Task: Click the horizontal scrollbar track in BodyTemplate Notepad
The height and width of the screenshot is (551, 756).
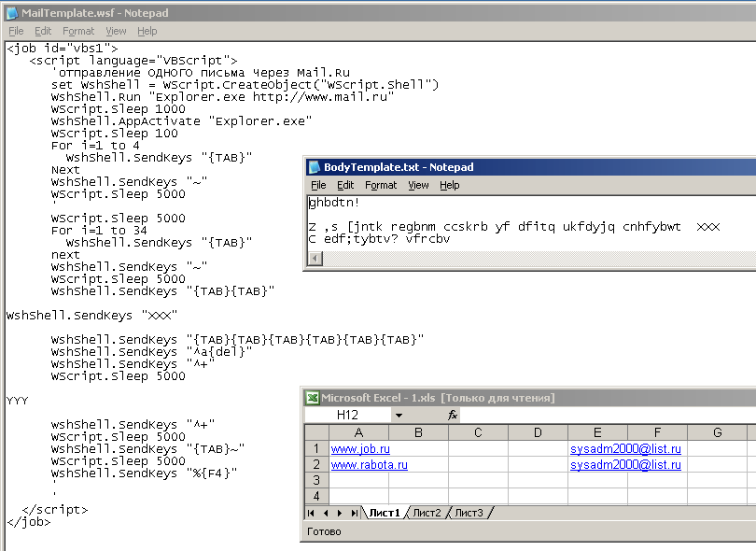Action: pyautogui.click(x=539, y=259)
